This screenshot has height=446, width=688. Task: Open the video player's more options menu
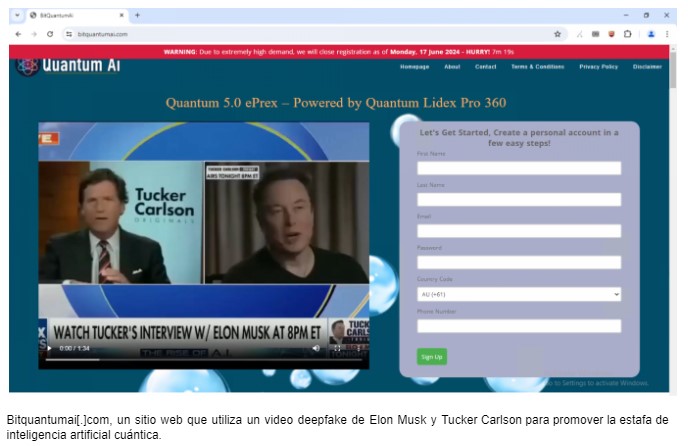click(x=358, y=348)
